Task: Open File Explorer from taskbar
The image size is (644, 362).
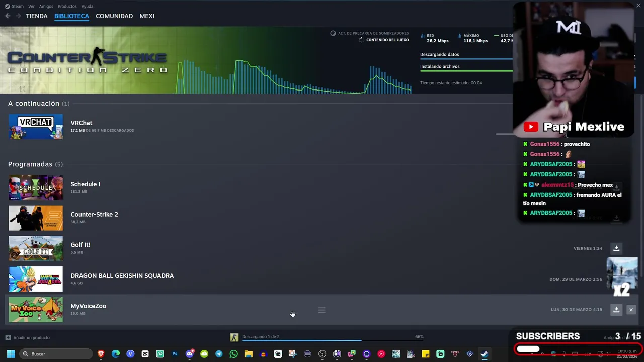Action: (x=249, y=354)
